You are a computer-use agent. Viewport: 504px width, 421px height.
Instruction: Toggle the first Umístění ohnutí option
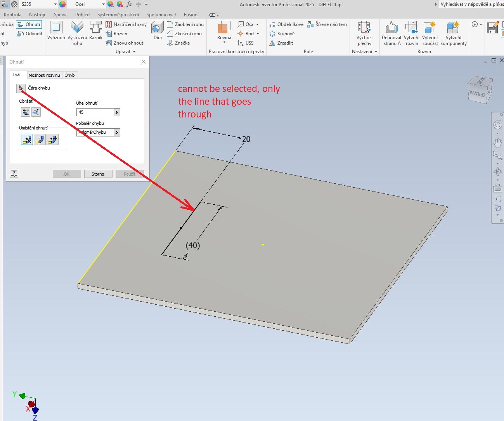click(26, 140)
